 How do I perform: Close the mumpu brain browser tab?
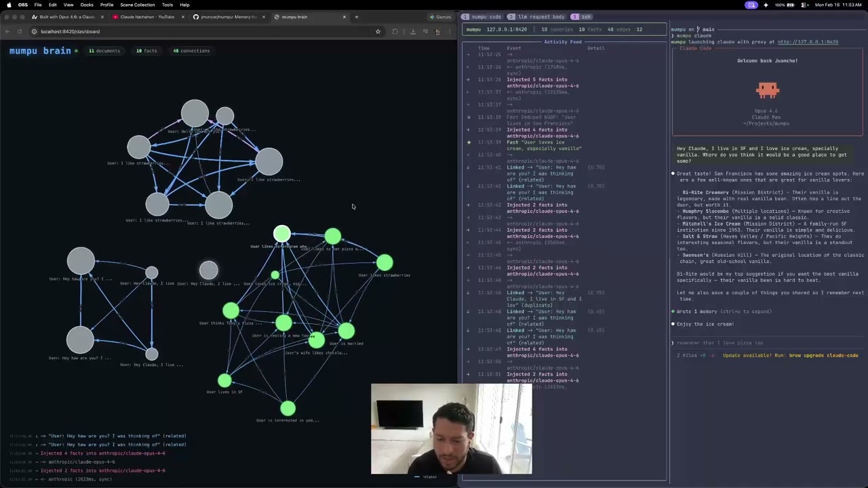pyautogui.click(x=344, y=17)
